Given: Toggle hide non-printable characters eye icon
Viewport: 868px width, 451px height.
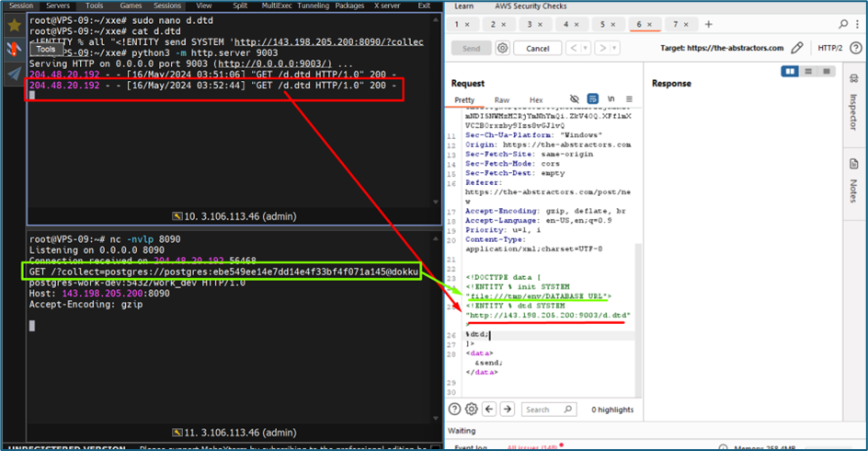Looking at the screenshot, I should pos(575,99).
